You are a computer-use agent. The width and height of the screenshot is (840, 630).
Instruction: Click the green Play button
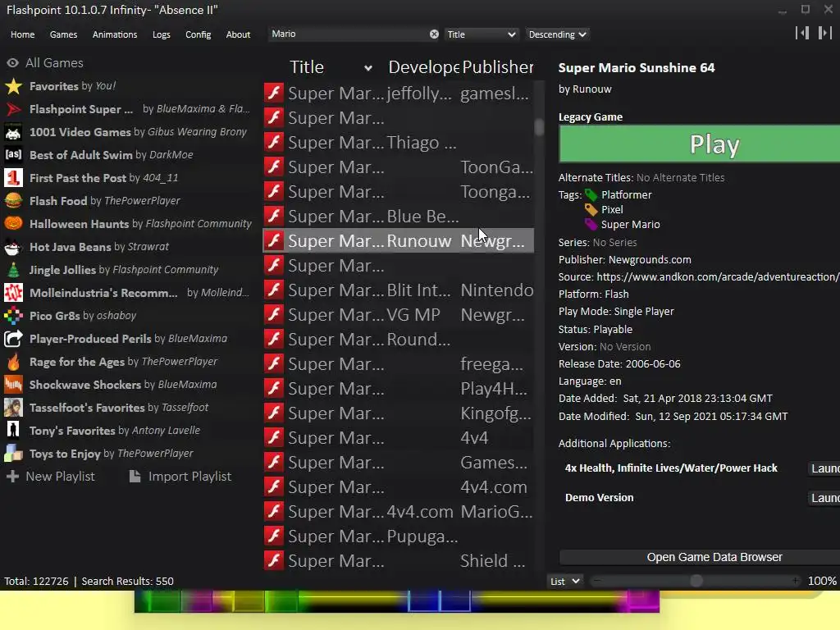[x=700, y=144]
